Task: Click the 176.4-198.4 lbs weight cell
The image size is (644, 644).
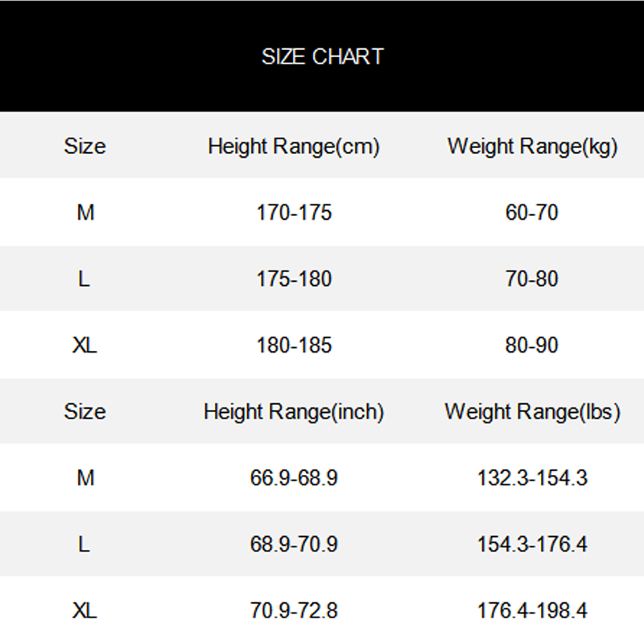Action: [532, 611]
